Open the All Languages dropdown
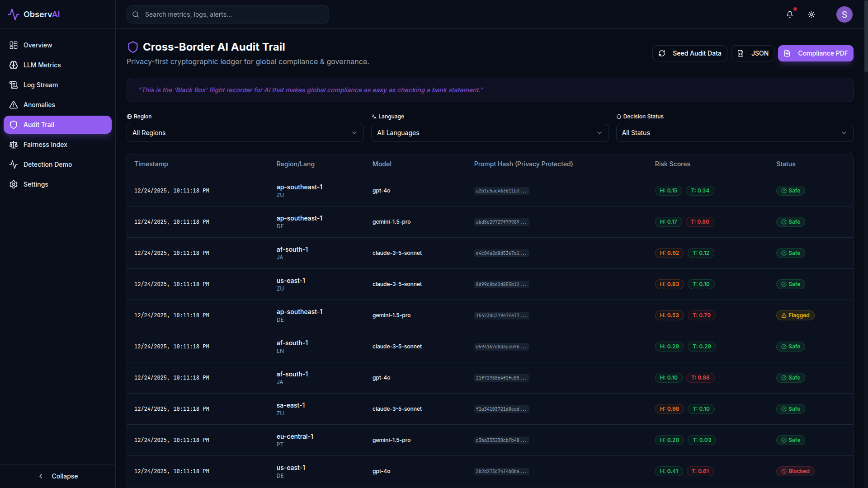The image size is (868, 488). (490, 133)
